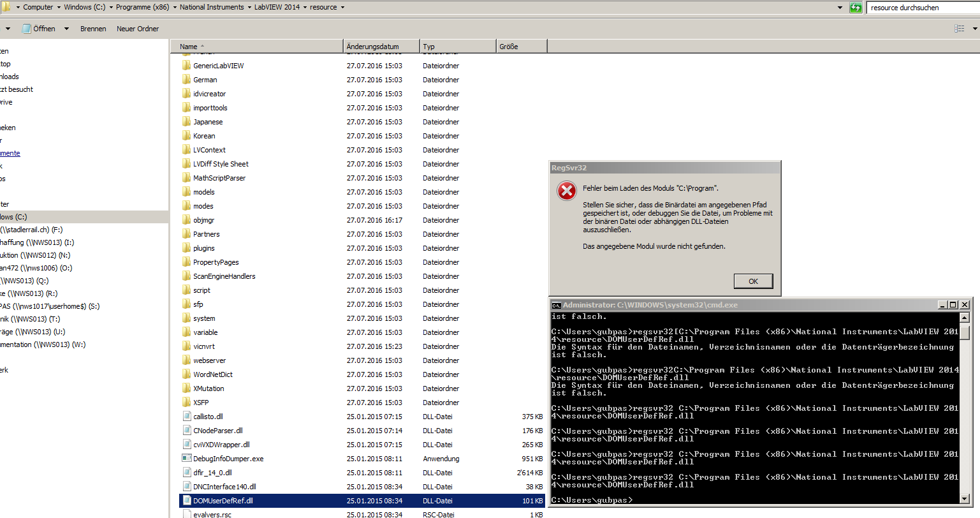The height and width of the screenshot is (518, 980).
Task: Open the dropdown arrow next to Öffnen
Action: pos(66,29)
